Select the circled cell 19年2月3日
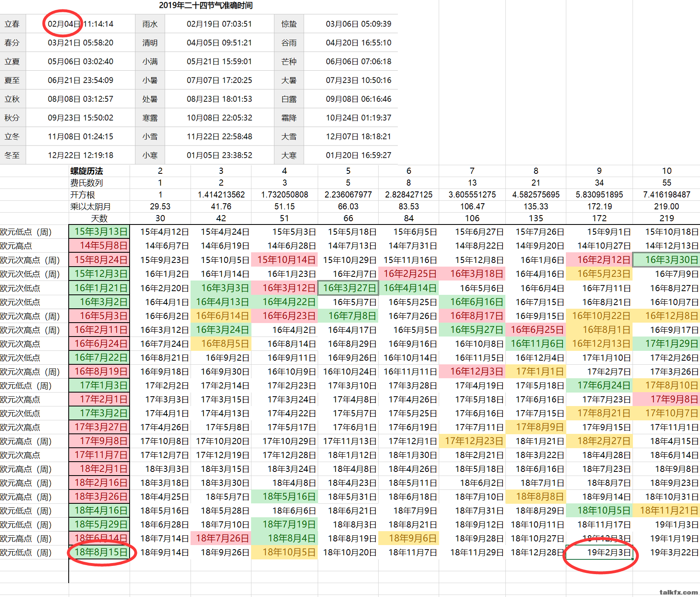The height and width of the screenshot is (597, 700). (x=599, y=552)
